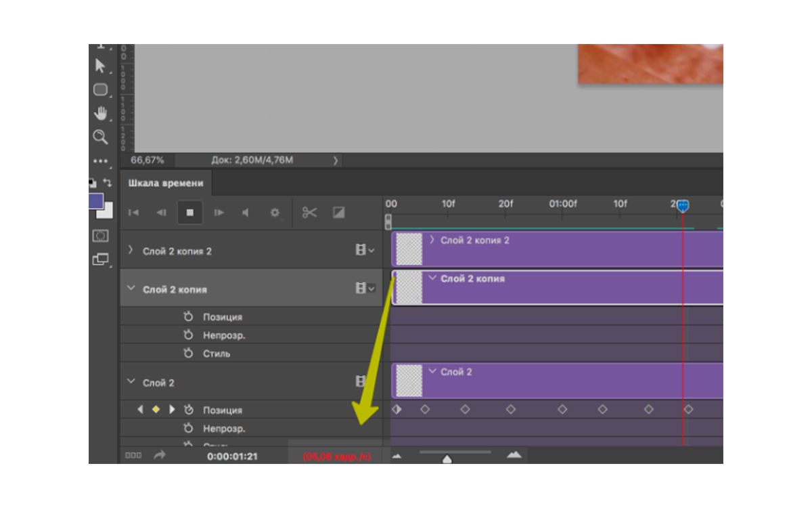The width and height of the screenshot is (812, 508).
Task: Select the Шкала времени panel tab
Action: point(166,183)
